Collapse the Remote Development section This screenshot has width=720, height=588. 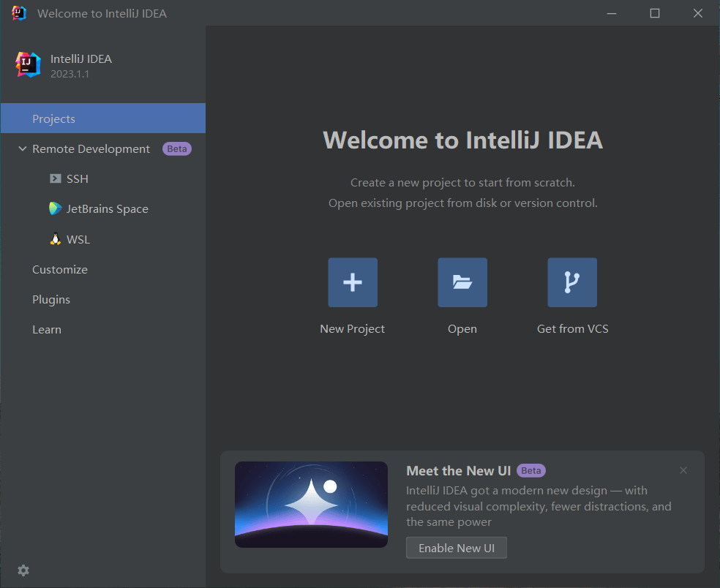coord(21,148)
